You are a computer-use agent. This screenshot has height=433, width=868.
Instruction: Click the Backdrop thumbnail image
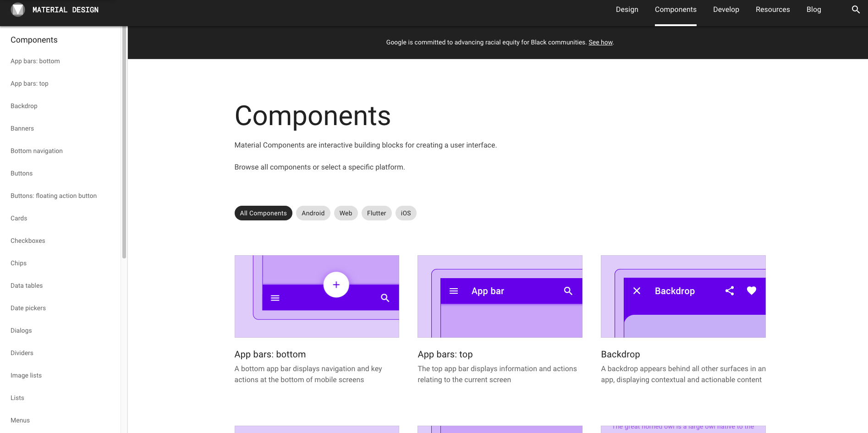pyautogui.click(x=683, y=296)
